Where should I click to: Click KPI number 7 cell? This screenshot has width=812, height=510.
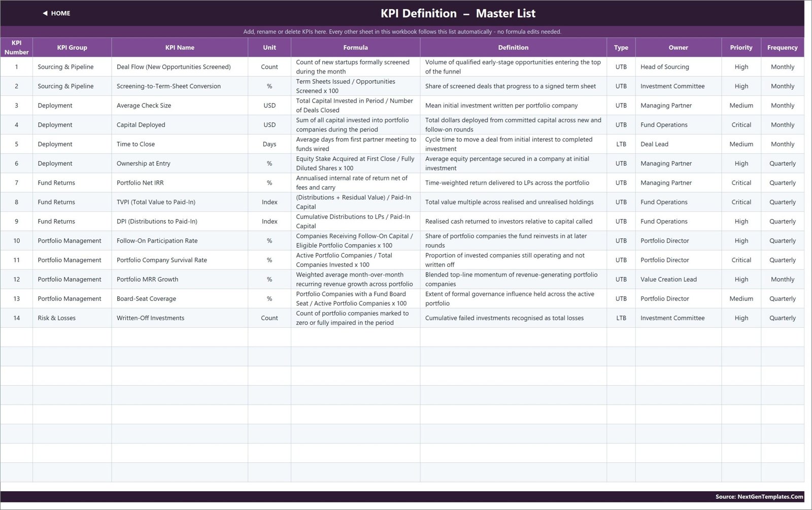tap(16, 183)
